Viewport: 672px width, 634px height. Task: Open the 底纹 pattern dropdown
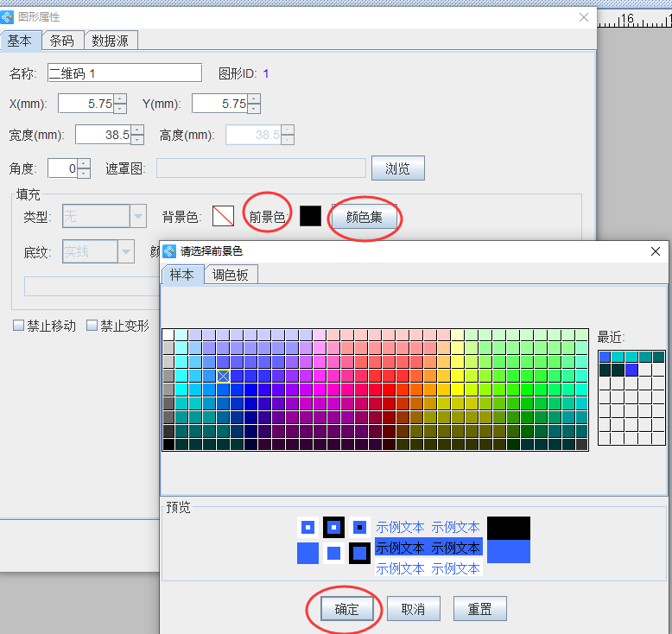pos(126,251)
